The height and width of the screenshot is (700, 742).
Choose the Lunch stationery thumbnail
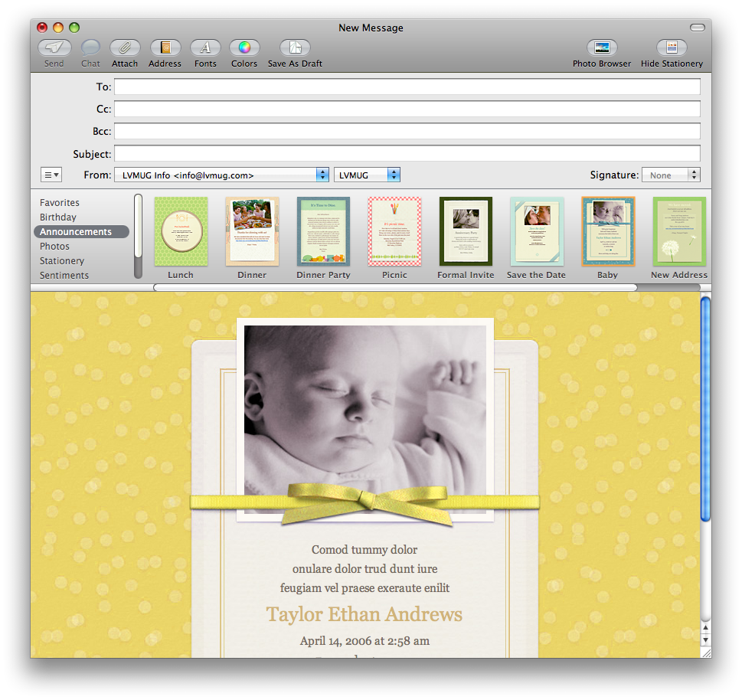pyautogui.click(x=181, y=231)
